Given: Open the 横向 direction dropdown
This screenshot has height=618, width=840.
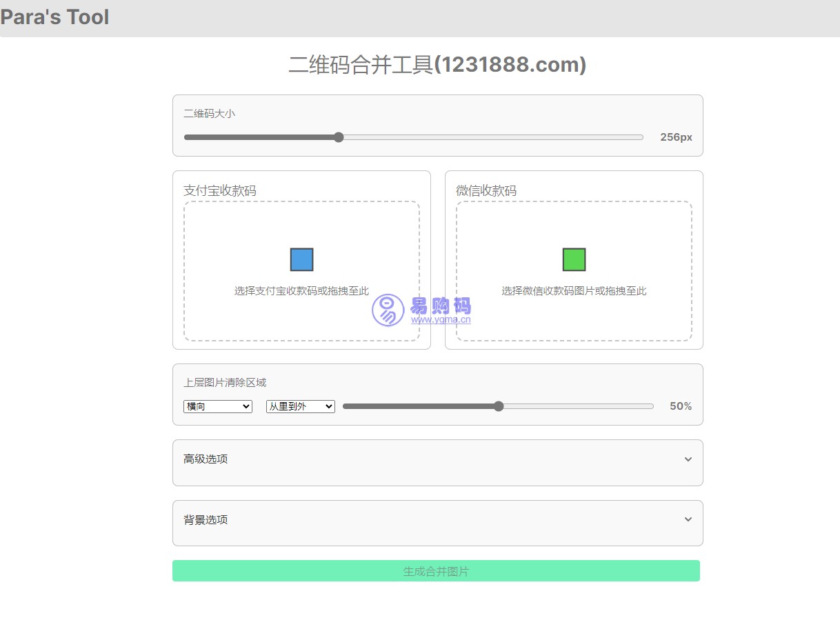Looking at the screenshot, I should coord(218,407).
